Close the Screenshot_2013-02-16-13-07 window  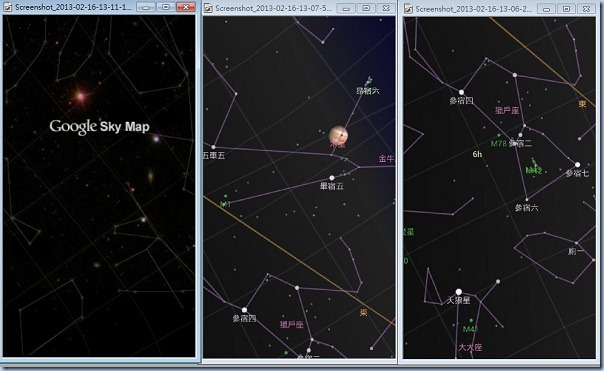coord(386,8)
